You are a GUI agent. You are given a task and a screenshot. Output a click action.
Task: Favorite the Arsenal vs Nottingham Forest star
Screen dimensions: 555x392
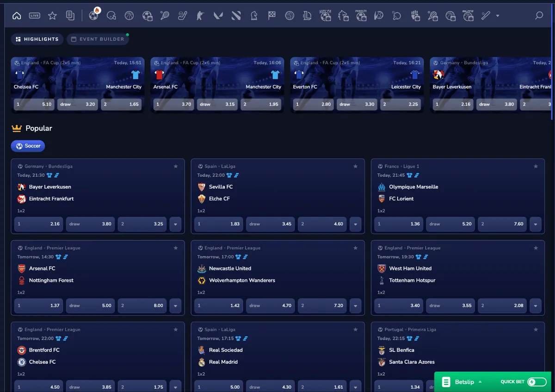[175, 248]
